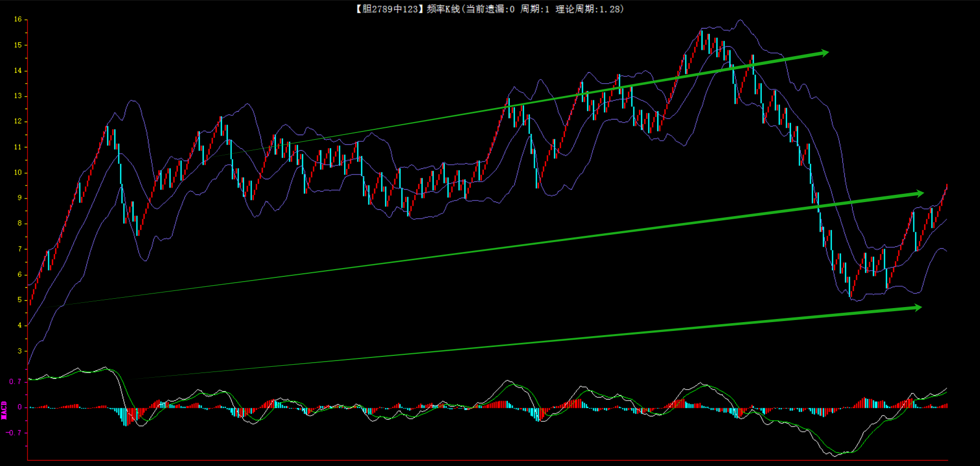Screen dimensions: 980x466
Task: Click the "理论周期:1.28" value in title
Action: [589, 9]
